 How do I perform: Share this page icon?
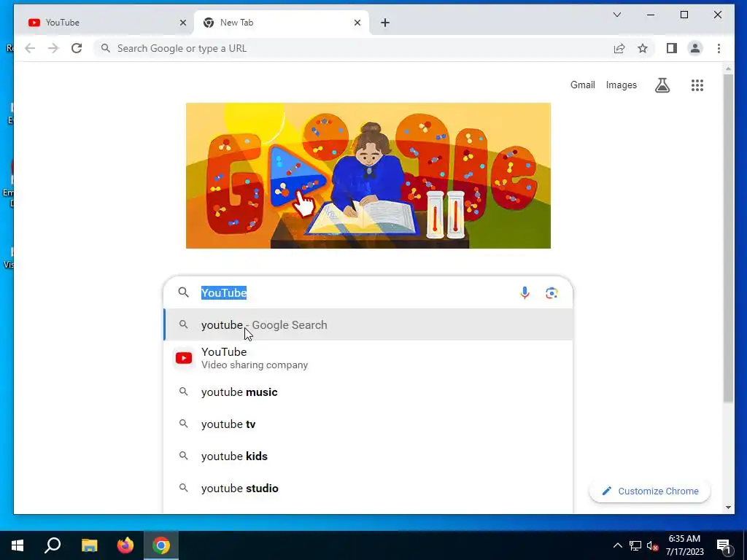[619, 48]
